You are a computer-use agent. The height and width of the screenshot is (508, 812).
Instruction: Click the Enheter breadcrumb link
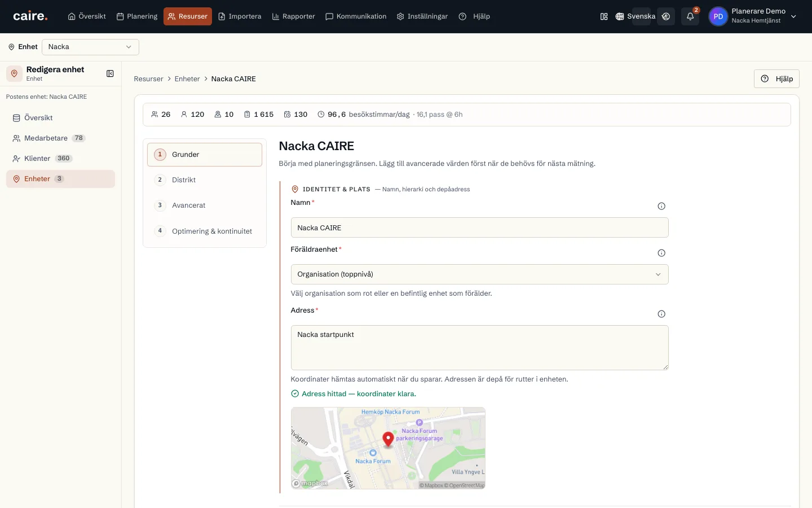coord(187,79)
